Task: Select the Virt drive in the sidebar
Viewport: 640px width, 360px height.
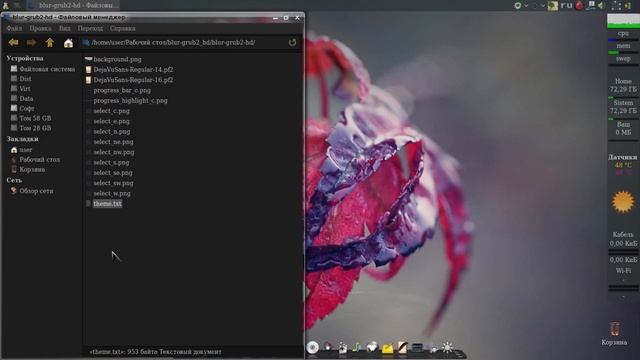Action: click(21, 89)
